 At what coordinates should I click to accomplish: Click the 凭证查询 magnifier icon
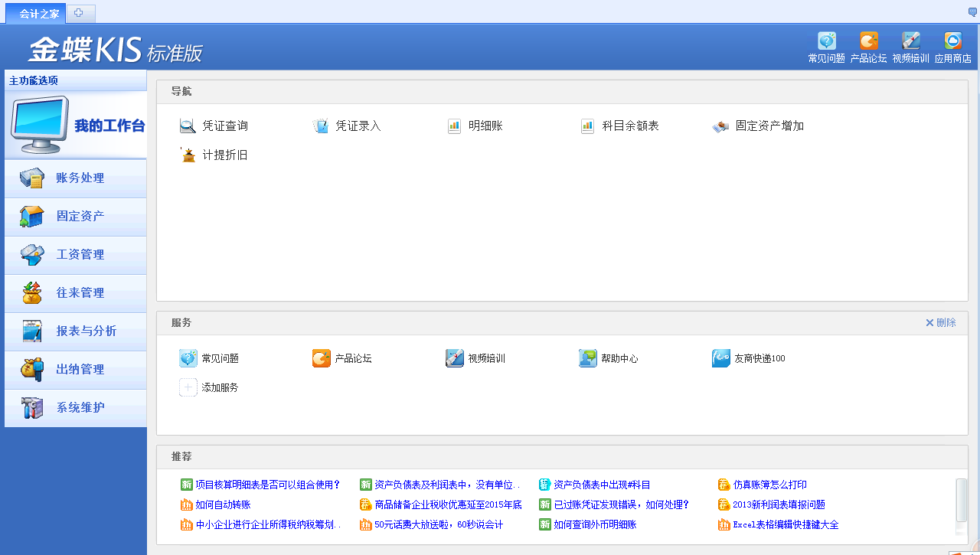pos(188,126)
